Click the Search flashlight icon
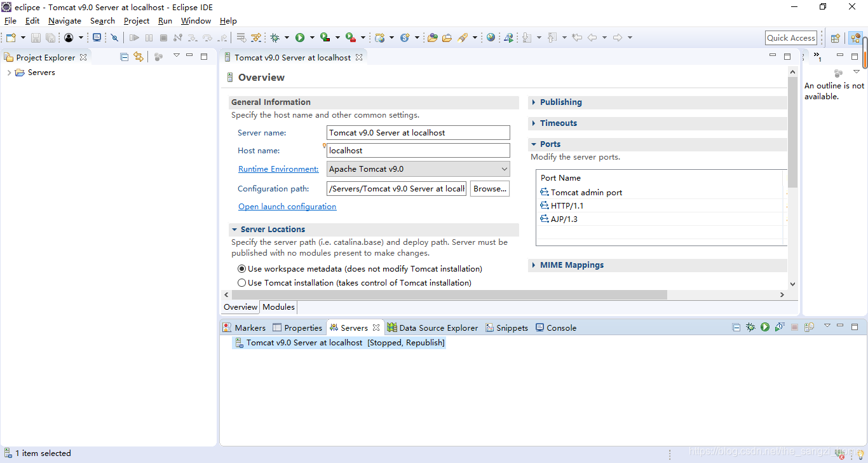This screenshot has width=868, height=463. pos(463,38)
